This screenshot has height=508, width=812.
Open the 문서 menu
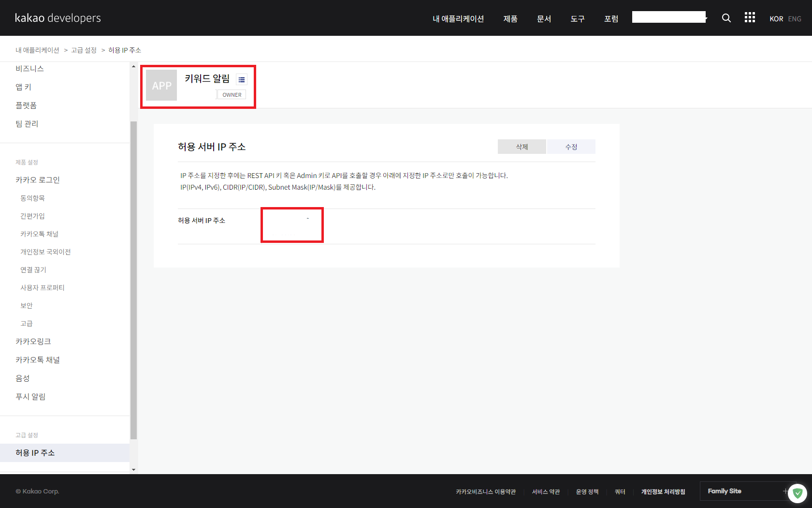click(x=544, y=18)
